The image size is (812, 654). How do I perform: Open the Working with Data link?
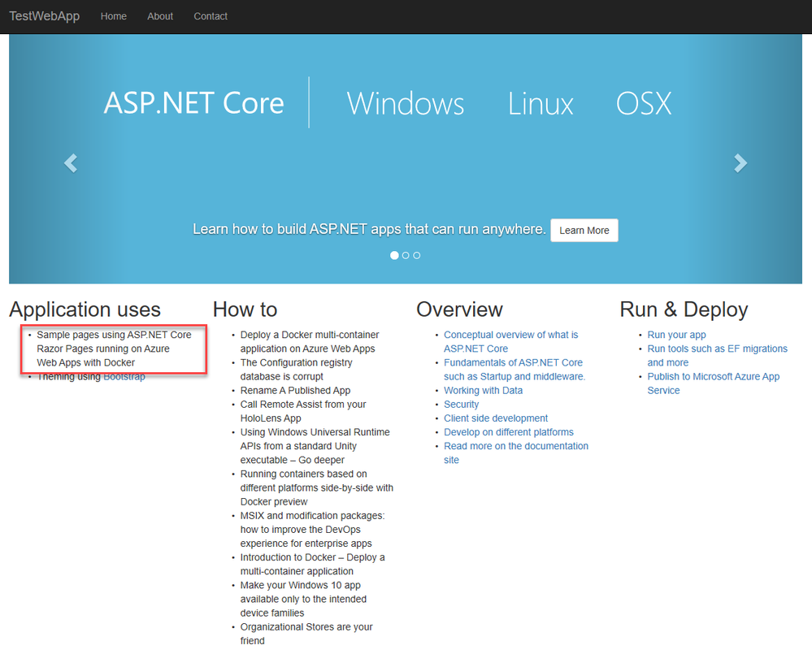click(483, 390)
